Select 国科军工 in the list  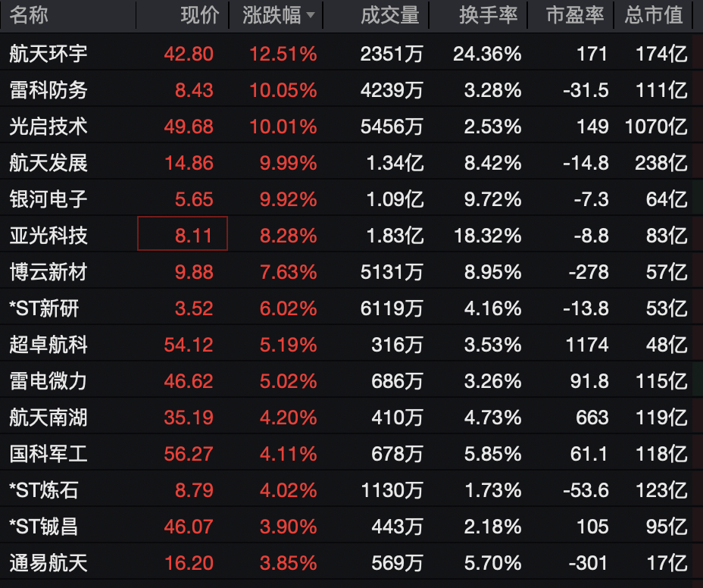[48, 454]
